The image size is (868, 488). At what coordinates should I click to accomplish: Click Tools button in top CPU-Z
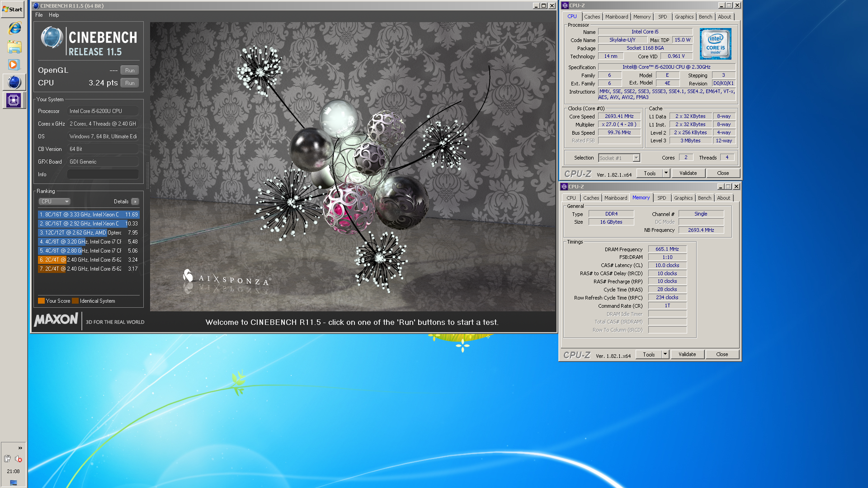[650, 173]
